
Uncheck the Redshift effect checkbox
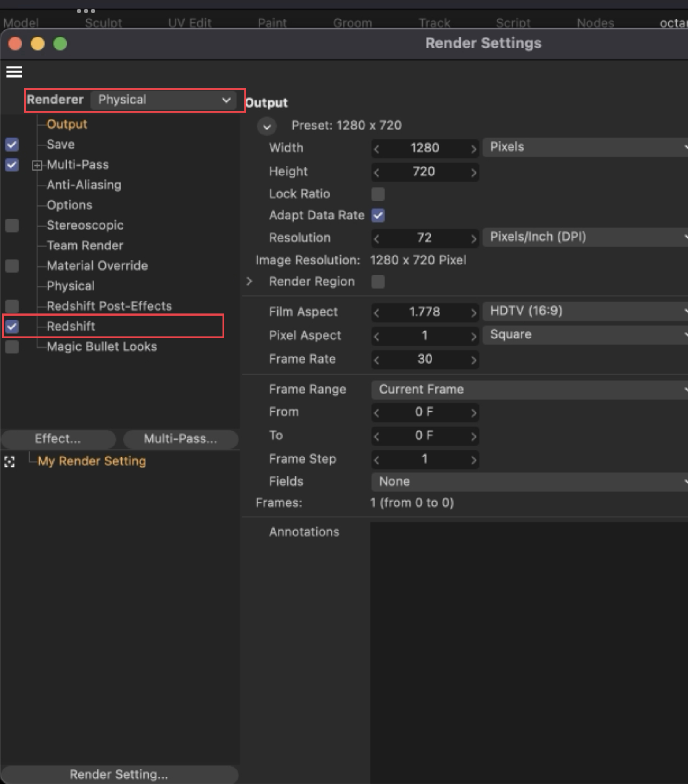coord(12,327)
